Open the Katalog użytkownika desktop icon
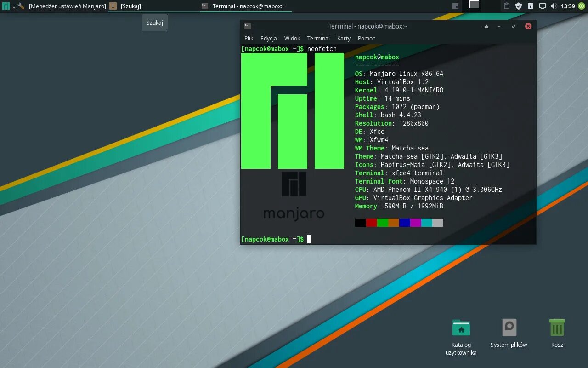 click(x=461, y=328)
